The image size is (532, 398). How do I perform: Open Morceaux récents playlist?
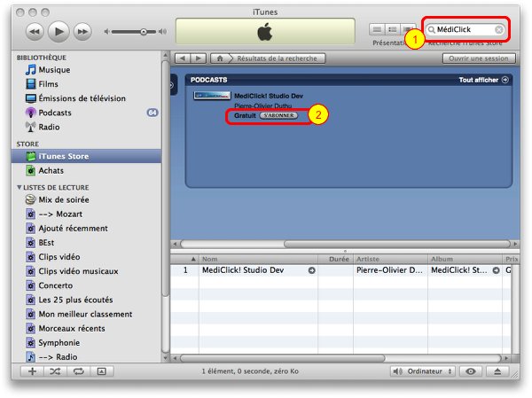pyautogui.click(x=72, y=329)
